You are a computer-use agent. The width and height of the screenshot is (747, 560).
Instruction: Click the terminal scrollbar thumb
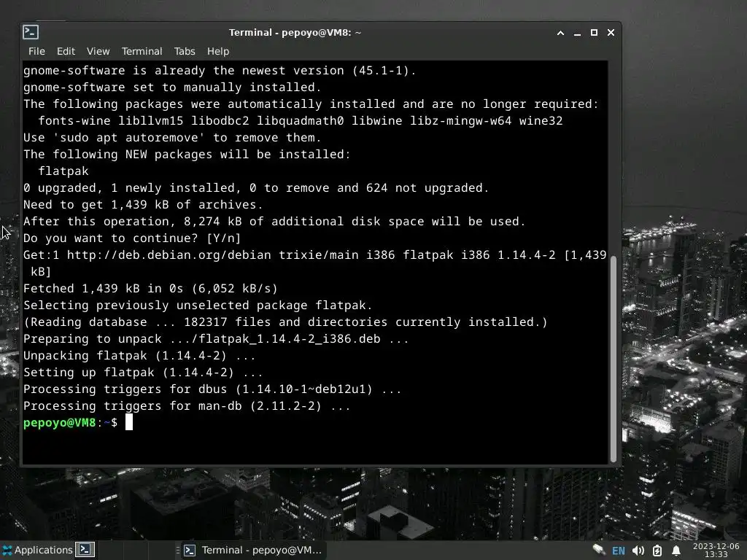point(613,359)
